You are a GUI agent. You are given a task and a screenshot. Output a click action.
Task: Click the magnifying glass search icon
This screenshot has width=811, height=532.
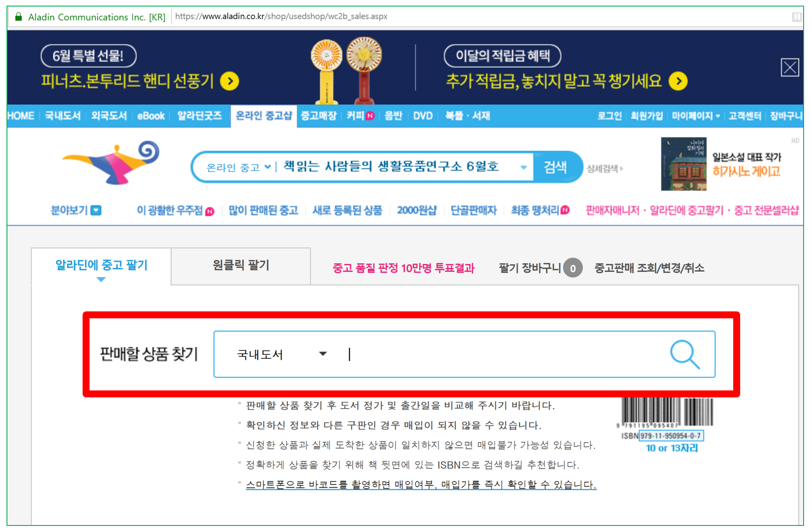[685, 354]
